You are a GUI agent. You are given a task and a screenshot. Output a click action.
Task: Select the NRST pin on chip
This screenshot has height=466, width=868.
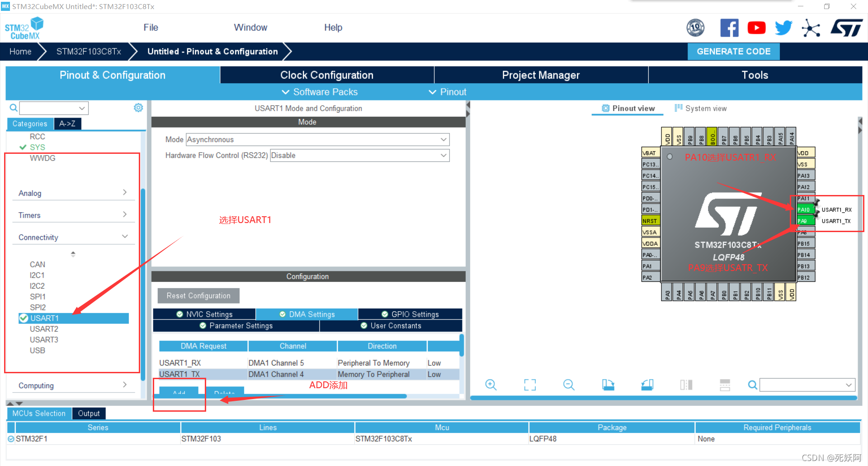(651, 221)
